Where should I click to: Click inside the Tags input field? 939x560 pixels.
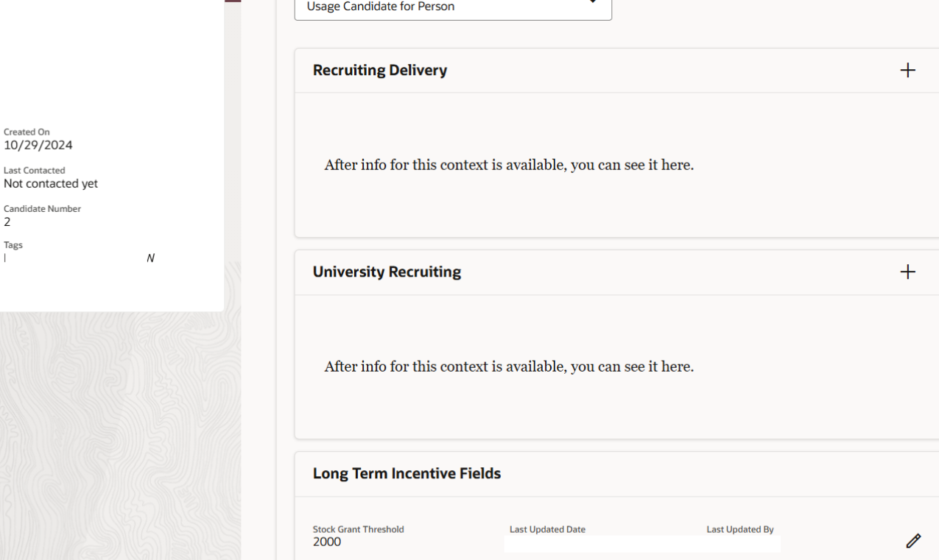click(59, 258)
